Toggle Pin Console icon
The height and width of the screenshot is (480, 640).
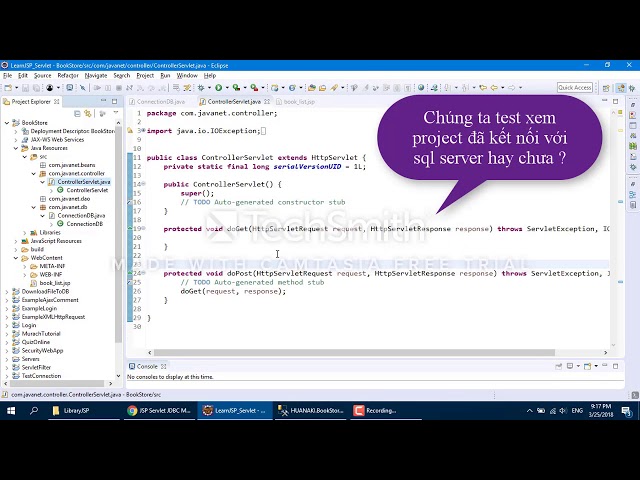(x=558, y=366)
